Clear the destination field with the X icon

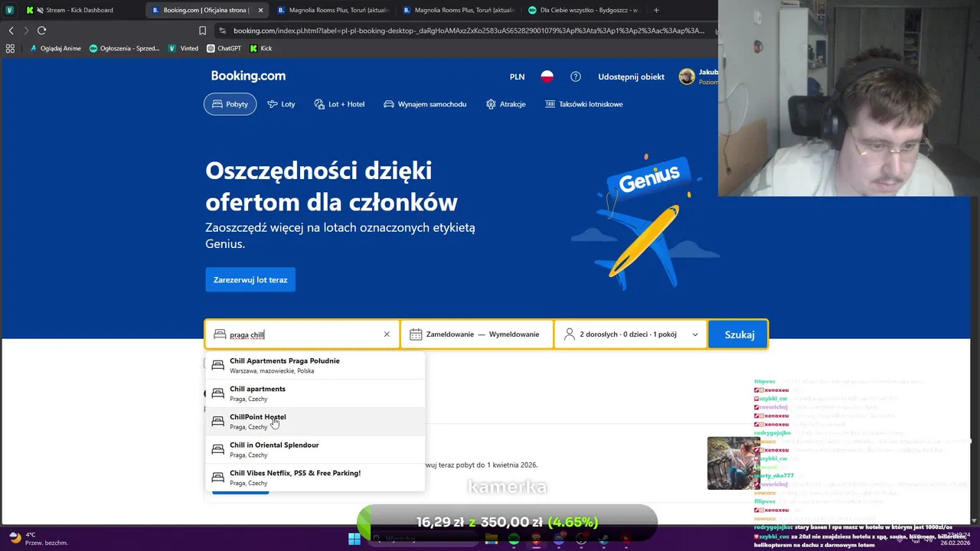pyautogui.click(x=387, y=334)
